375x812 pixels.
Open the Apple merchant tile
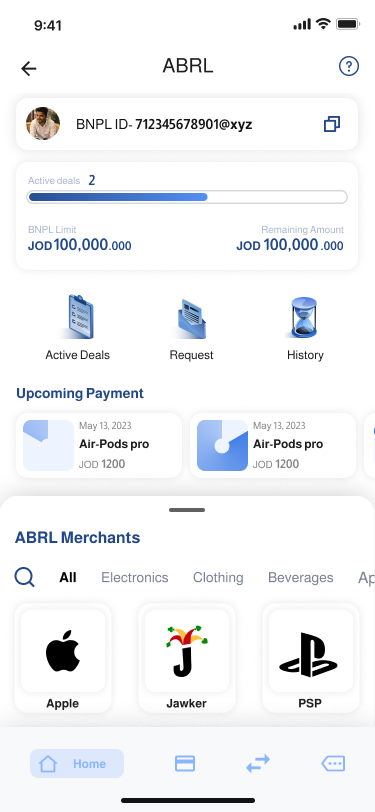point(63,658)
